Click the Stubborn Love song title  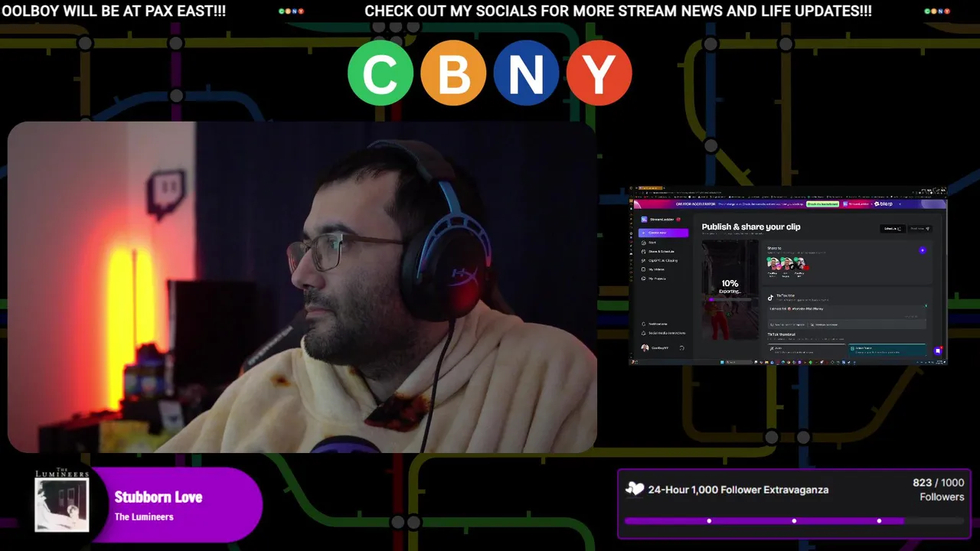158,497
